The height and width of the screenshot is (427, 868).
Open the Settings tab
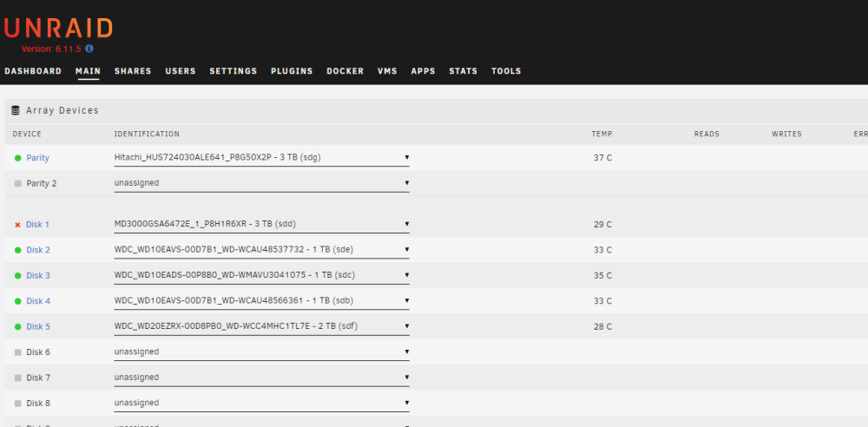tap(233, 71)
